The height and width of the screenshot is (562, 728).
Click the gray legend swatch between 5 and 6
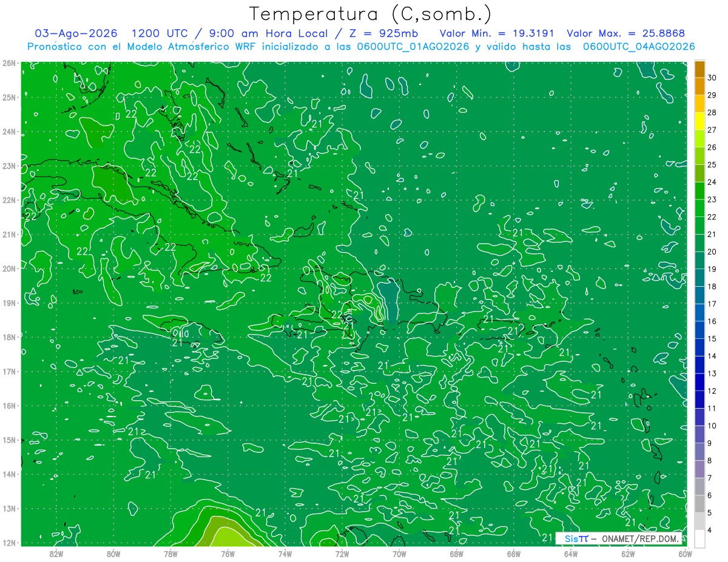pos(699,504)
